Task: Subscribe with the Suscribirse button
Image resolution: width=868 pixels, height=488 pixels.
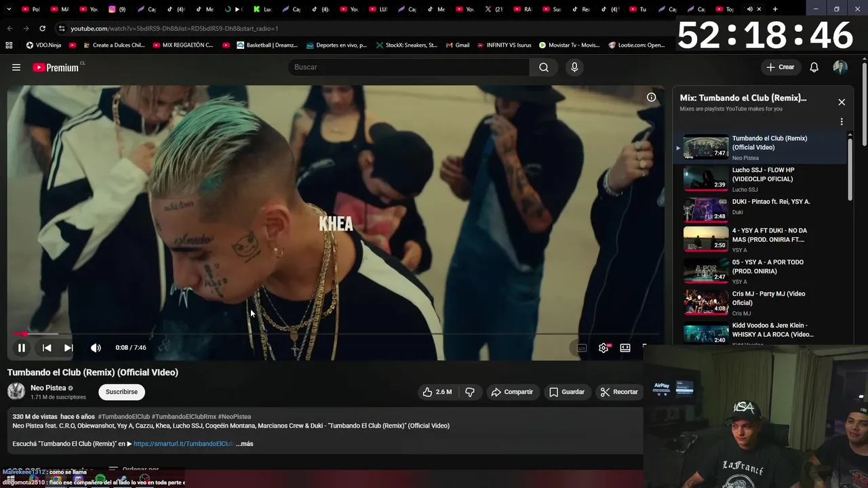Action: [121, 392]
